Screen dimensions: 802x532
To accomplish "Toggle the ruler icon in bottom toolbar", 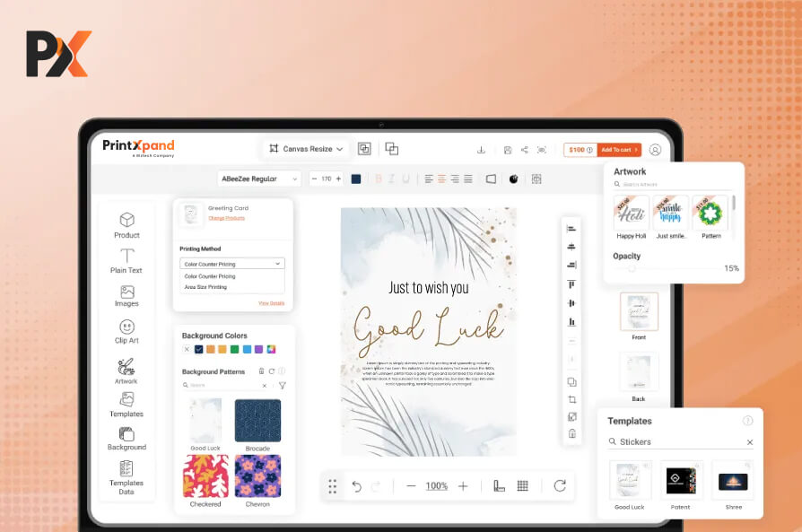I will click(499, 486).
